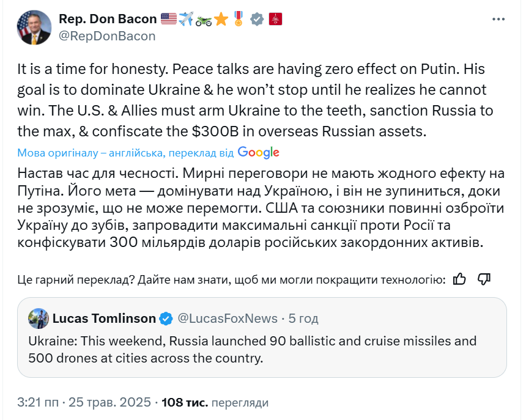
Task: Click the thumbs up translation feedback icon
Action: click(x=460, y=279)
